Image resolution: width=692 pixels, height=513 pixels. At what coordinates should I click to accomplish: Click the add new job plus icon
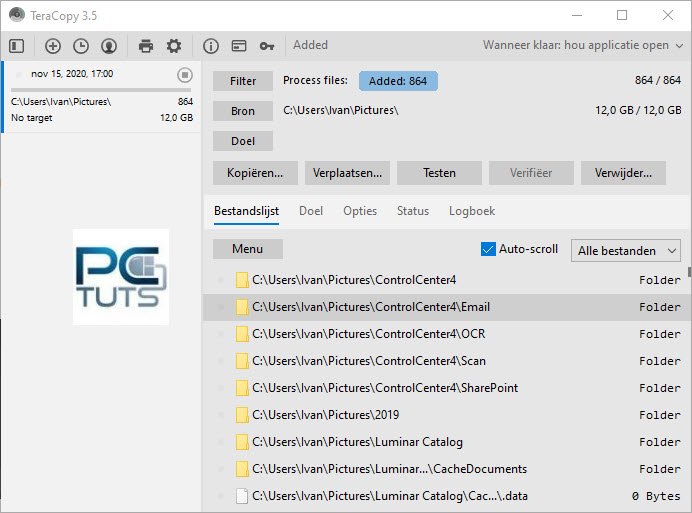(x=53, y=46)
